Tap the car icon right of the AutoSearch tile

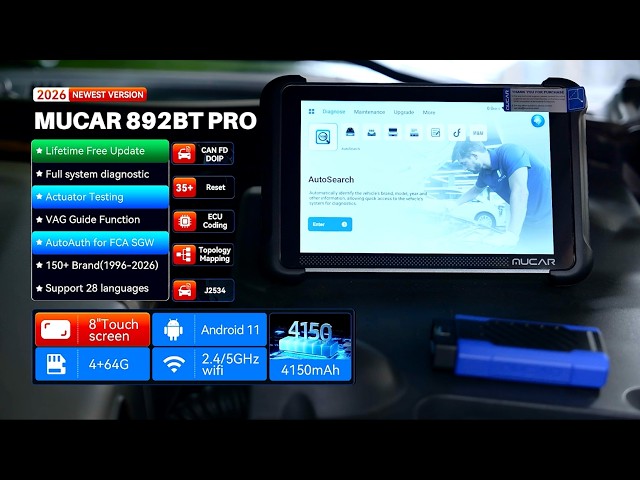click(350, 132)
